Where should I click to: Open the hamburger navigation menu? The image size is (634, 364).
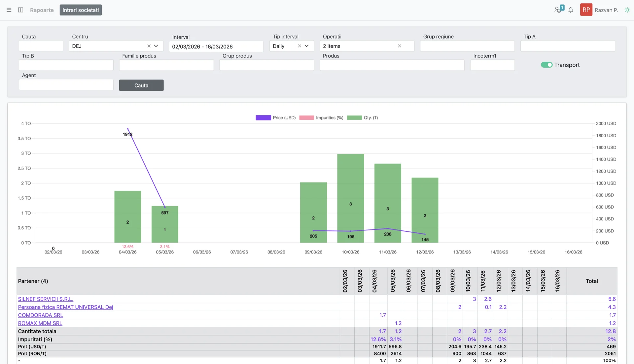tap(9, 10)
